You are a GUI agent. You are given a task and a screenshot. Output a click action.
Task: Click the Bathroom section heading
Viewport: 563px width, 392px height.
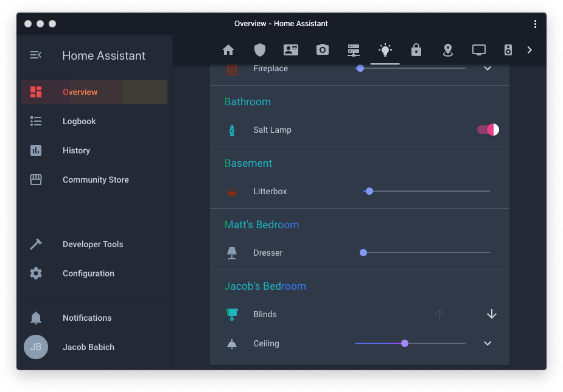coord(247,102)
